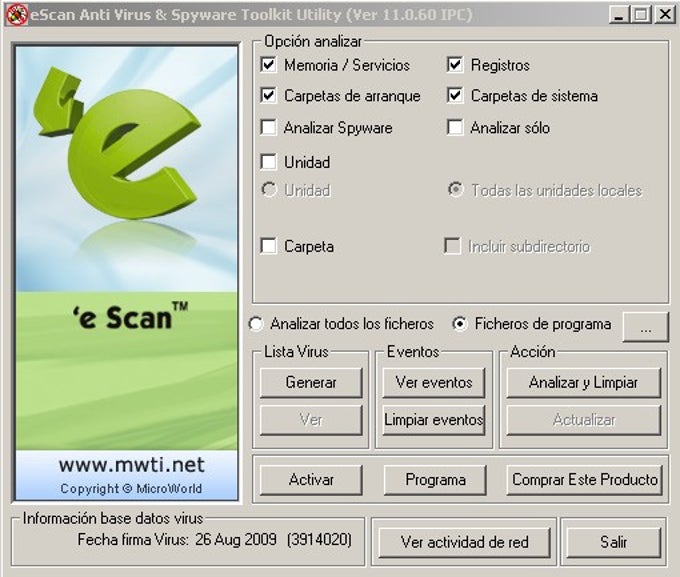Click the Actualizar button
The width and height of the screenshot is (680, 577).
click(583, 420)
